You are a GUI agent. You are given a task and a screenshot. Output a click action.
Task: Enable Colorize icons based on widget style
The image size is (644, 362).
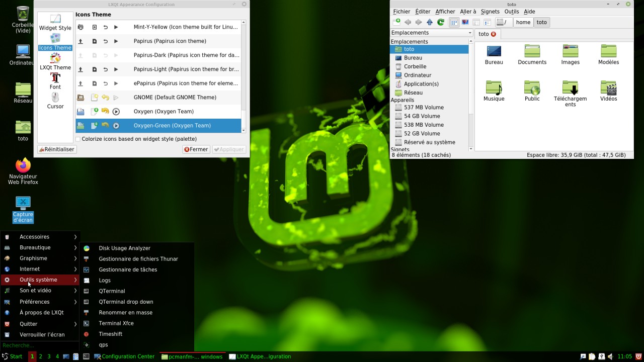click(x=78, y=139)
